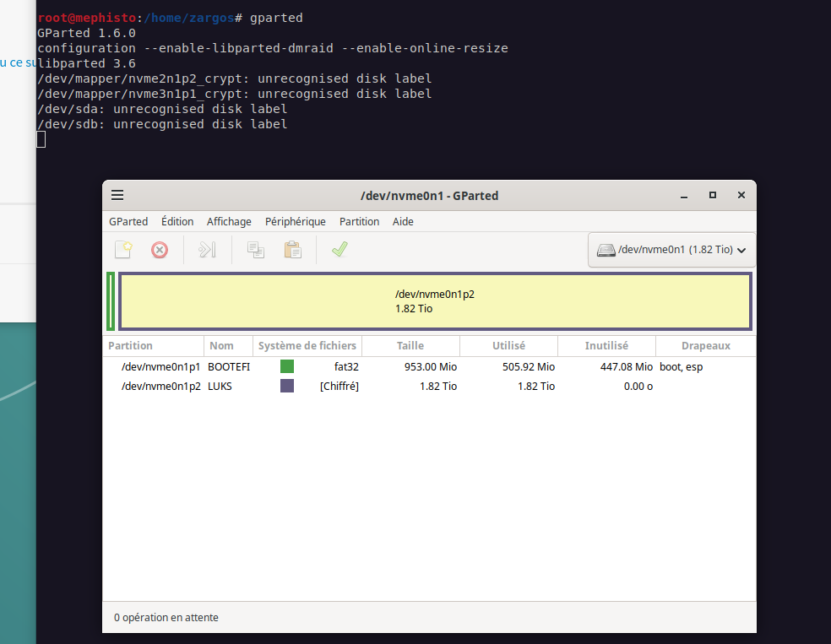Open the Périphérique menu
The image size is (831, 644).
(x=295, y=221)
